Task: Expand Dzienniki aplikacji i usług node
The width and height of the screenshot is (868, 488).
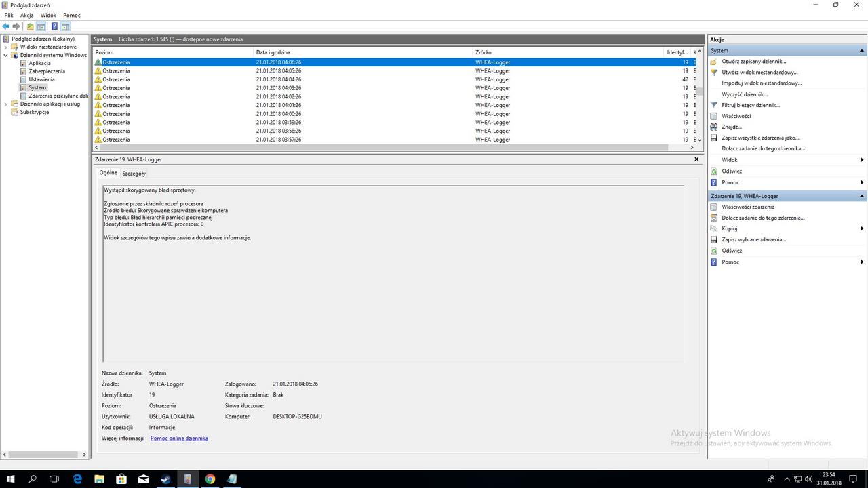Action: (6, 104)
